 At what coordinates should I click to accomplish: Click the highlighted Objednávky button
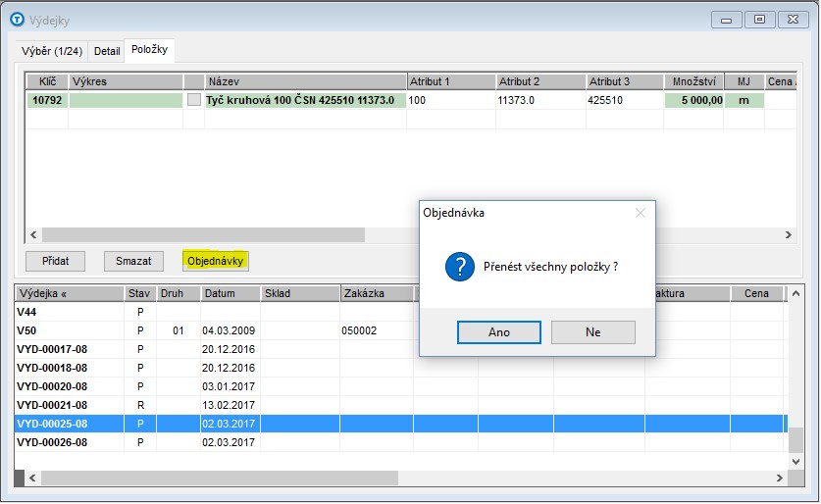[x=215, y=261]
